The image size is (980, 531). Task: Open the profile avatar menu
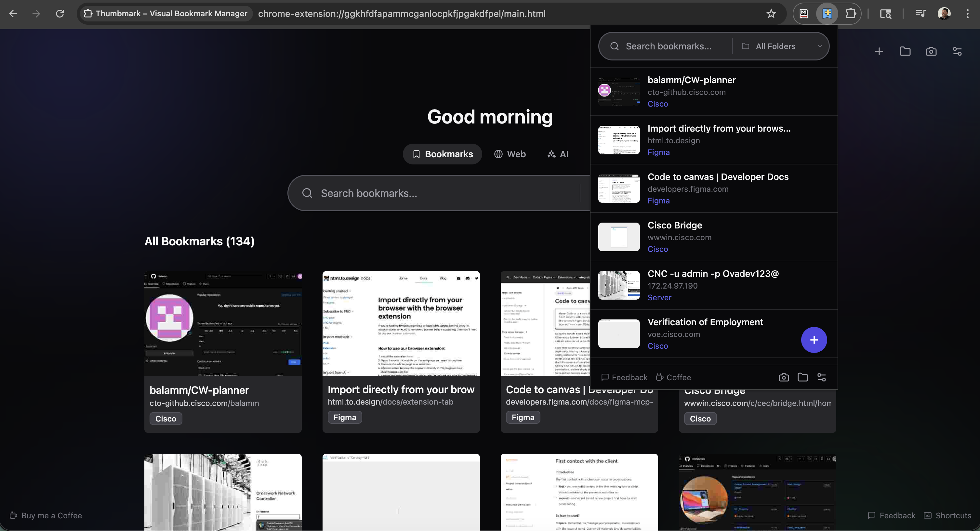(944, 14)
